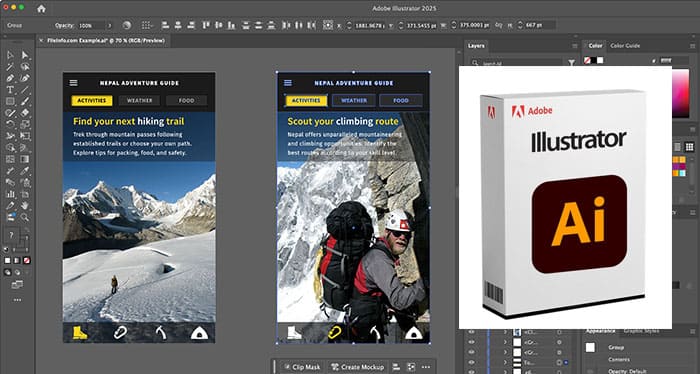Switch to the Color Guide tab
Viewport: 700px width, 374px height.
click(x=625, y=46)
